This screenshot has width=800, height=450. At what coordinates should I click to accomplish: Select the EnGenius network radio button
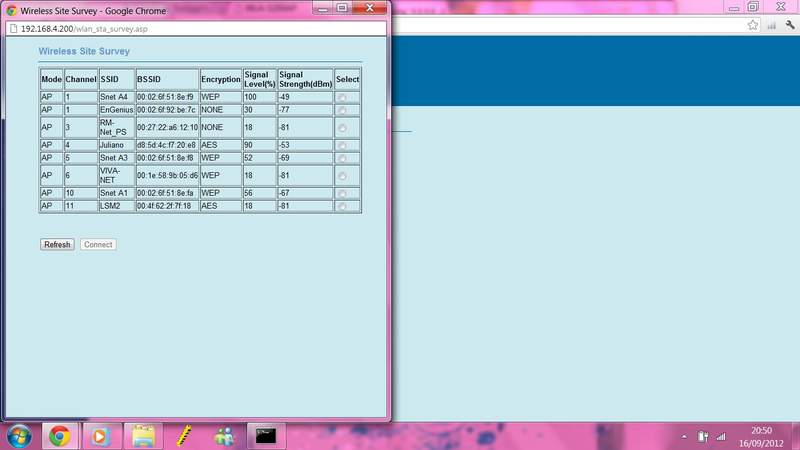[342, 110]
